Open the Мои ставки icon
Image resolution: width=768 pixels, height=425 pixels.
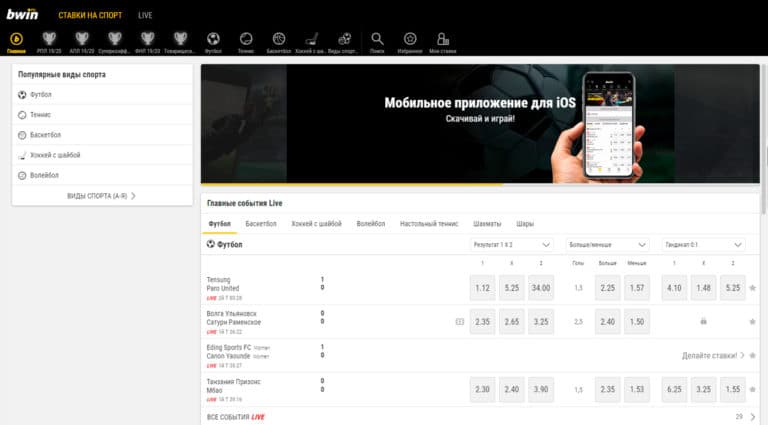(443, 43)
